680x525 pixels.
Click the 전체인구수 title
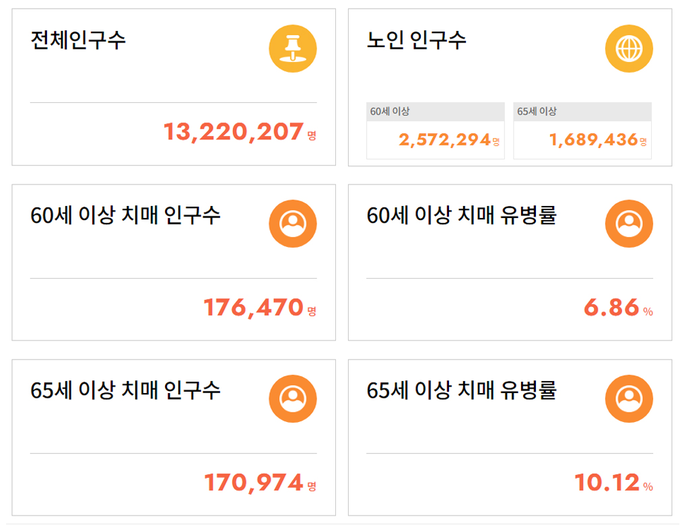tap(78, 40)
